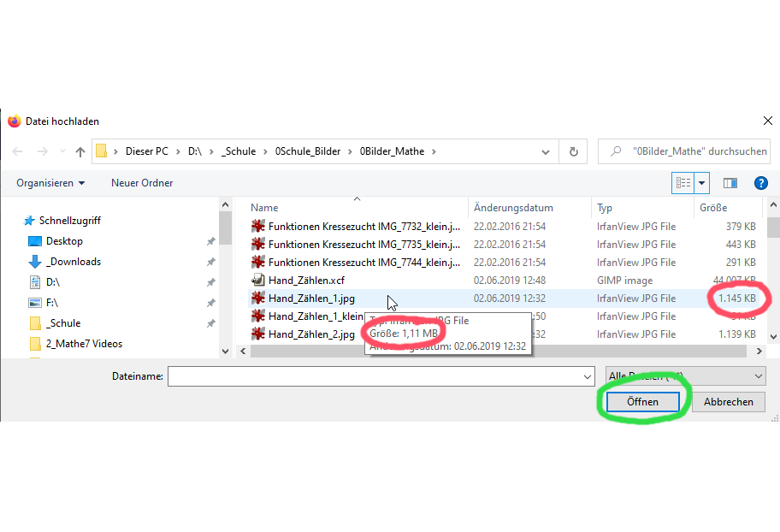Click the Refresh button in address bar
The image size is (780, 532).
point(573,151)
